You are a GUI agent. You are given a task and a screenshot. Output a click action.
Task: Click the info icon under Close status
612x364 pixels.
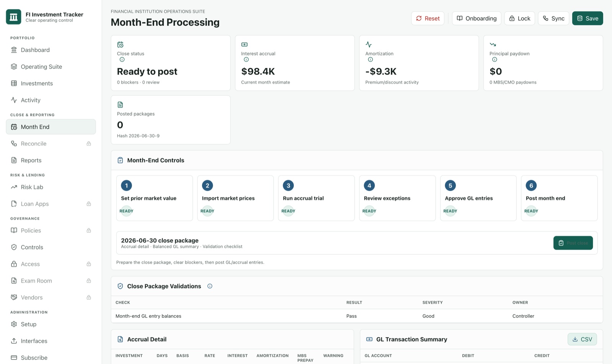click(122, 60)
